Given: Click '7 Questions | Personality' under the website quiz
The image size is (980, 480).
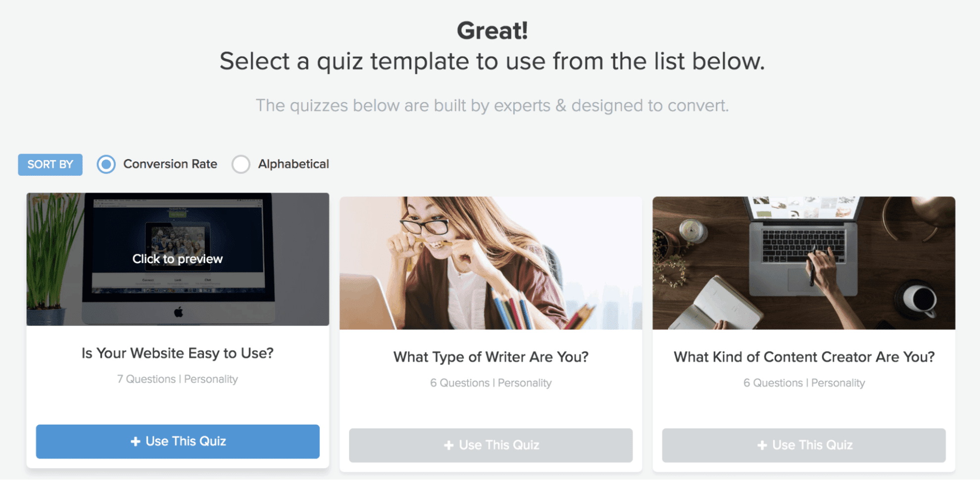Looking at the screenshot, I should coord(177,378).
